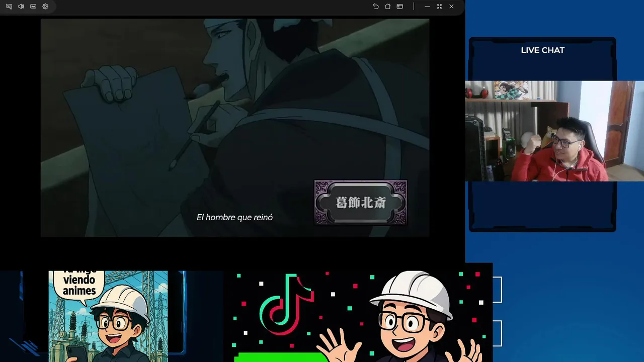Click the webcam feed of the streamer
The image size is (644, 362).
[x=554, y=131]
